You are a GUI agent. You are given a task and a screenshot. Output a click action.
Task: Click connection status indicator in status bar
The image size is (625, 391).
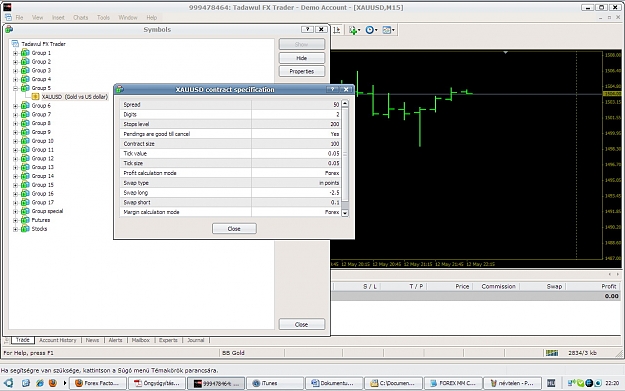coord(552,353)
